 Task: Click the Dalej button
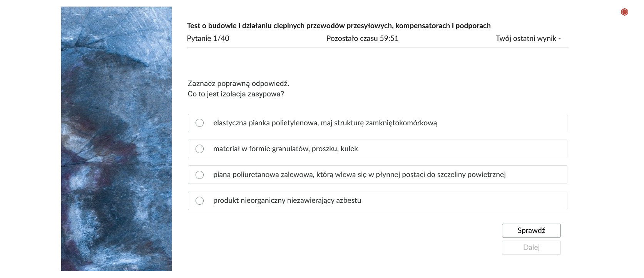click(531, 248)
